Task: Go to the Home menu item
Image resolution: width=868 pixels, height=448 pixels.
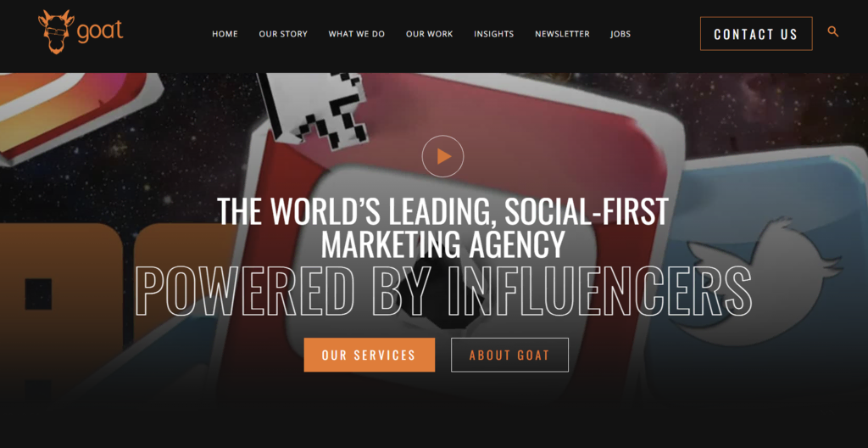Action: pyautogui.click(x=225, y=34)
